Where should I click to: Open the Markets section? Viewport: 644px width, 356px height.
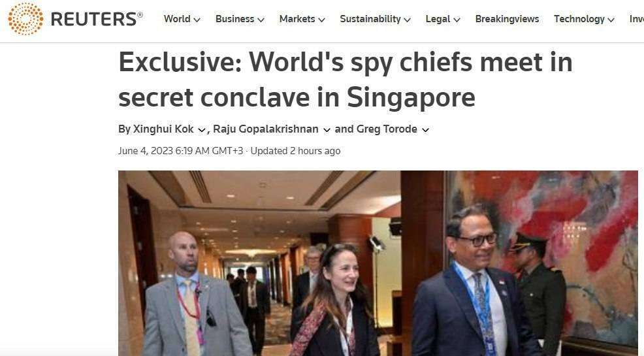click(x=297, y=19)
